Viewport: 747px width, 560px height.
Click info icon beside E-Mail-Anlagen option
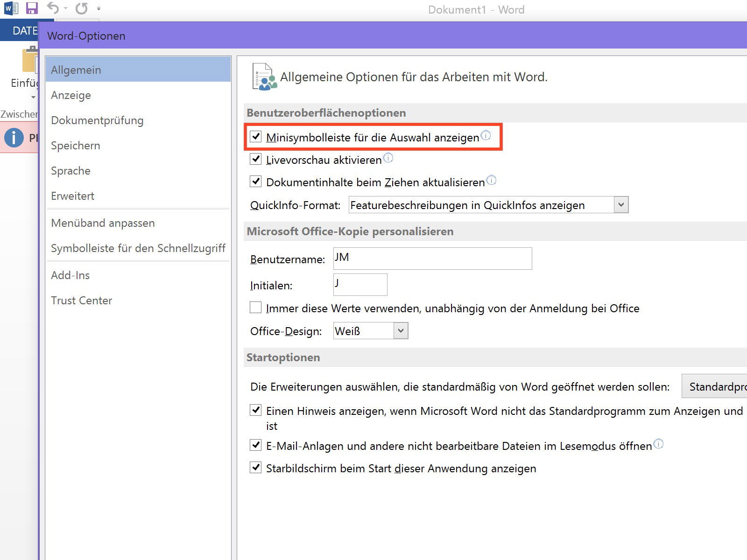tap(658, 444)
